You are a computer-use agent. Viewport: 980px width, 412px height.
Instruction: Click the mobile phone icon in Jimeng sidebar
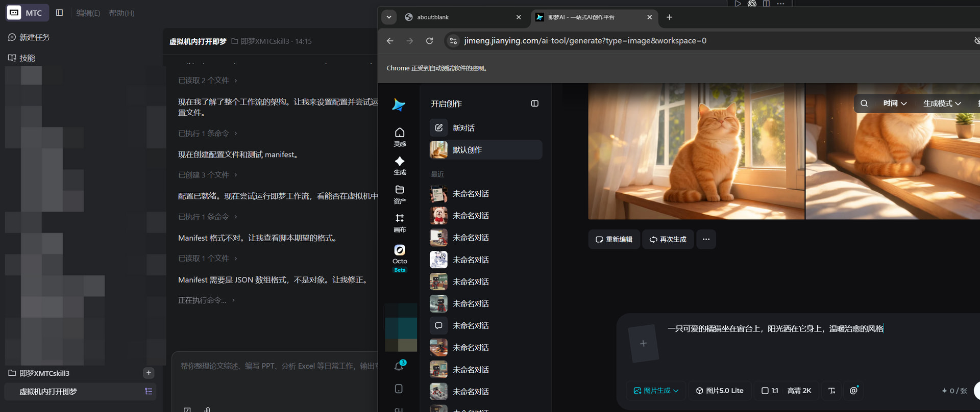coord(399,389)
